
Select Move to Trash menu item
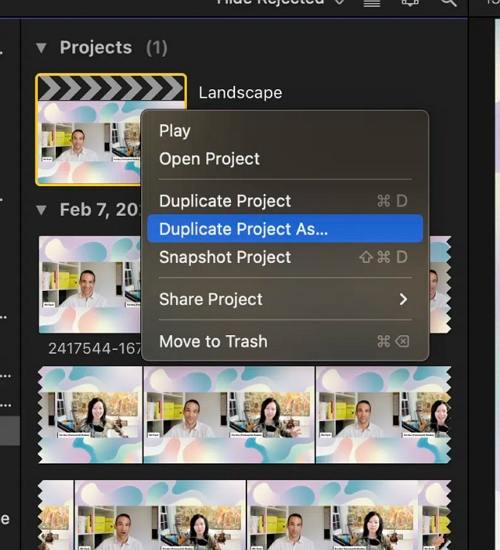click(285, 341)
